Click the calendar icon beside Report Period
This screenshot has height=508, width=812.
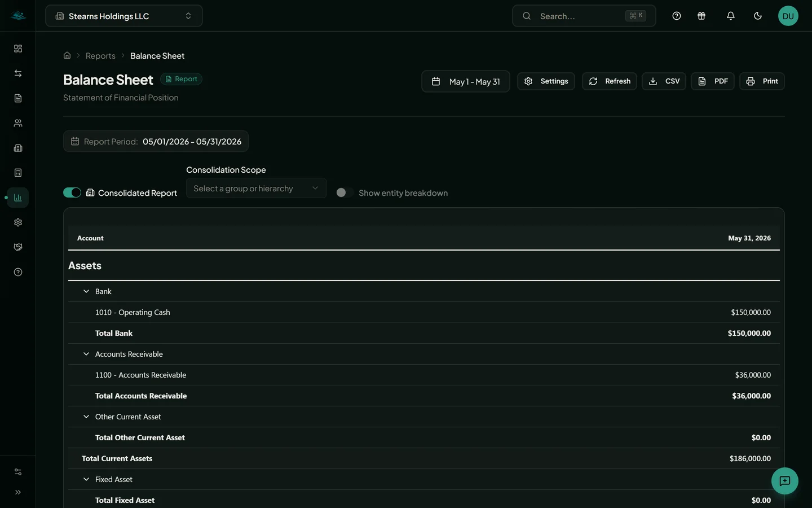point(75,142)
